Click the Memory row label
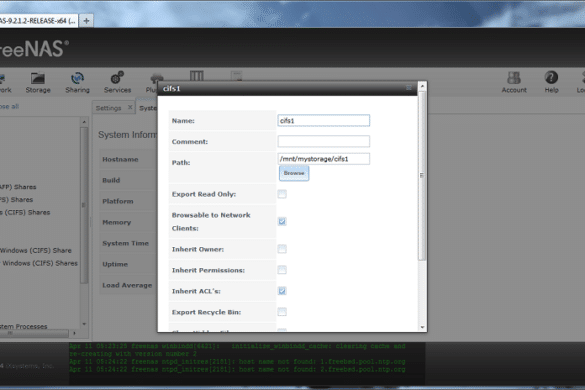585x390 pixels. (x=116, y=222)
